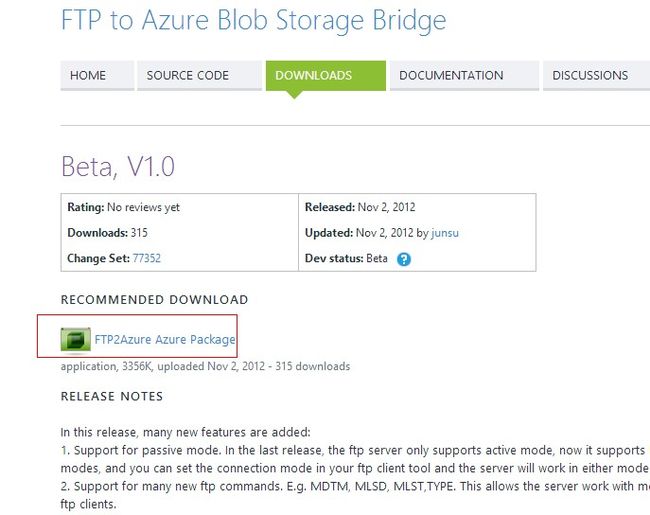Image resolution: width=650 pixels, height=515 pixels.
Task: Go to the DOCUMENTATION tab
Action: coord(464,75)
